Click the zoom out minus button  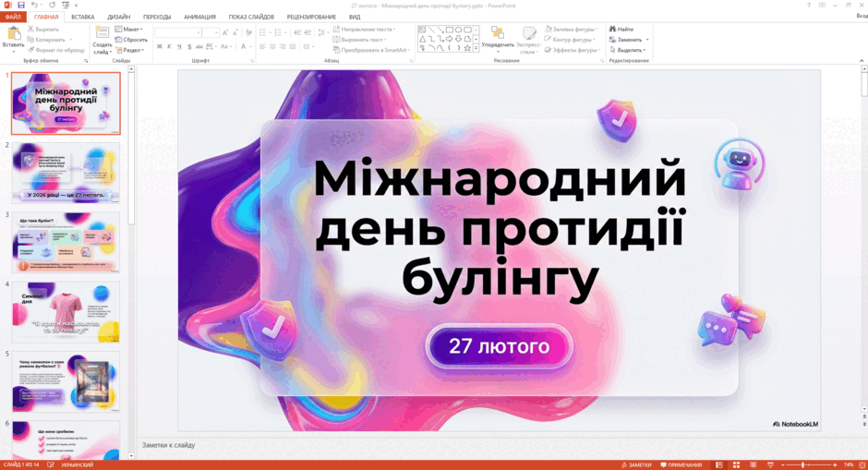click(783, 465)
